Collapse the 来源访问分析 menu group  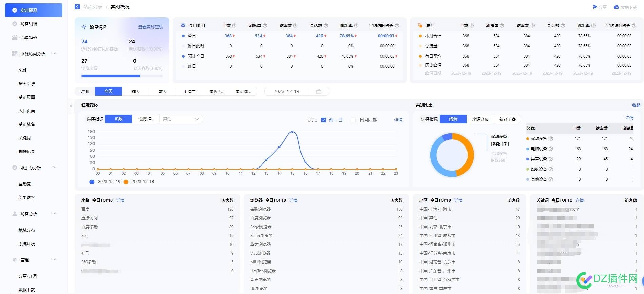[x=54, y=54]
